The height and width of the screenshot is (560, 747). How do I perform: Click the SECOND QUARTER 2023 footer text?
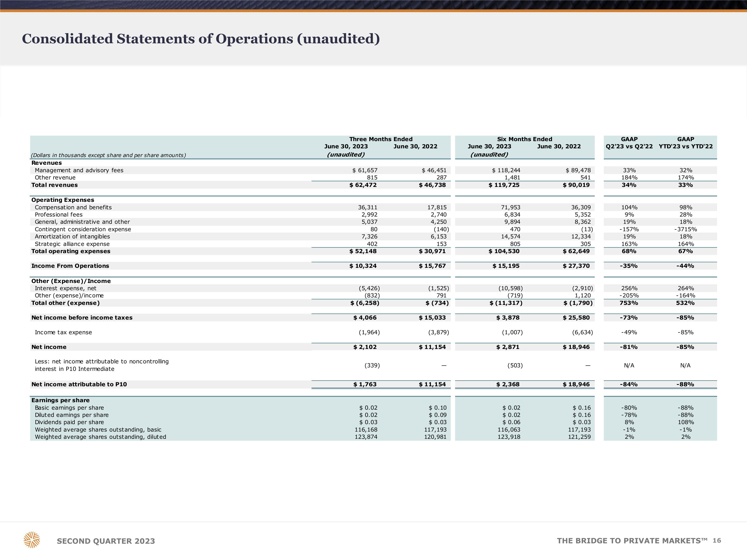[106, 541]
